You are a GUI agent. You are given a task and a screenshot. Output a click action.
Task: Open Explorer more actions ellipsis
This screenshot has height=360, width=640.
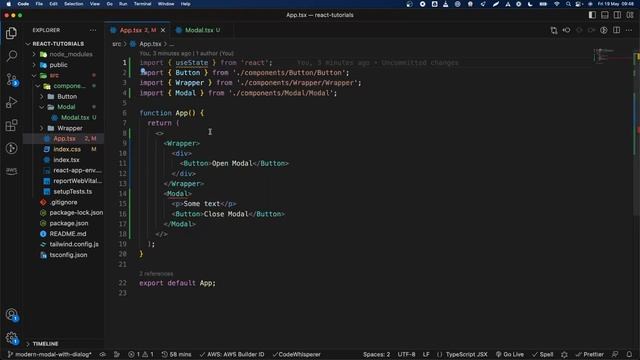(93, 30)
